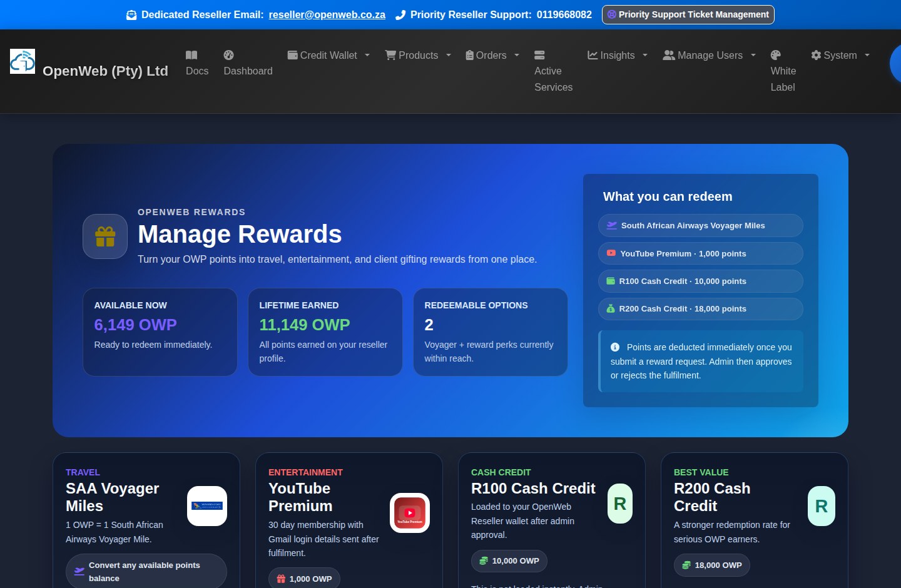Open the Docs menu item

click(197, 63)
